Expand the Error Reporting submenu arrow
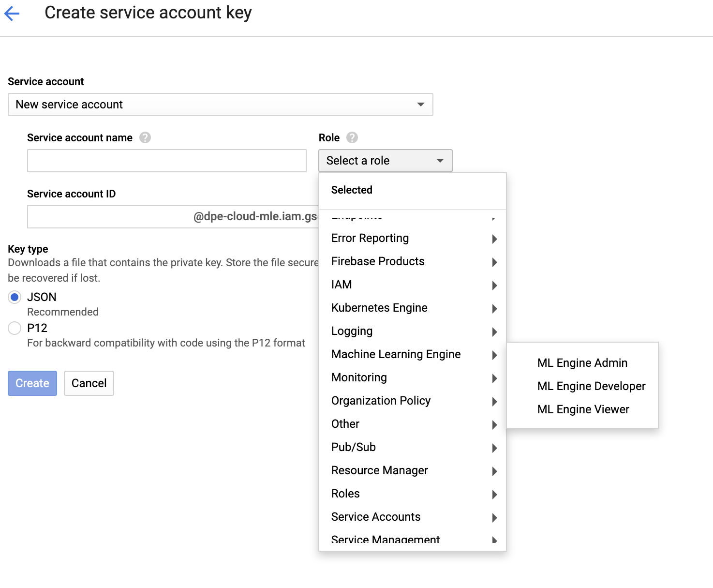This screenshot has width=713, height=588. (x=494, y=239)
